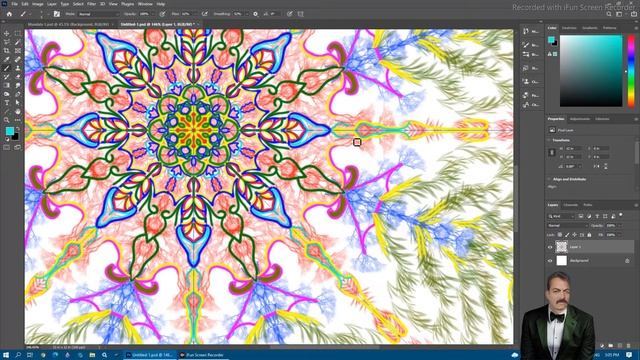The image size is (640, 360).
Task: Select the Gradient tool
Action: point(7,85)
